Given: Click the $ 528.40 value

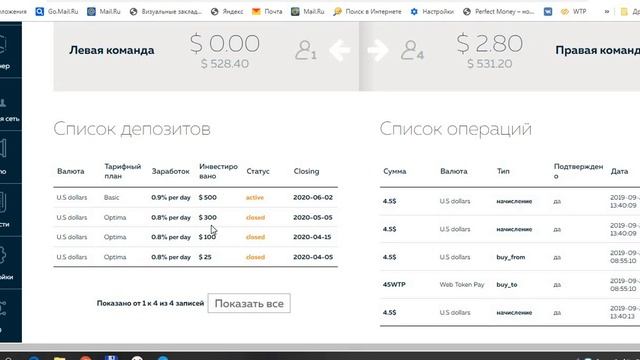Looking at the screenshot, I should tap(224, 64).
